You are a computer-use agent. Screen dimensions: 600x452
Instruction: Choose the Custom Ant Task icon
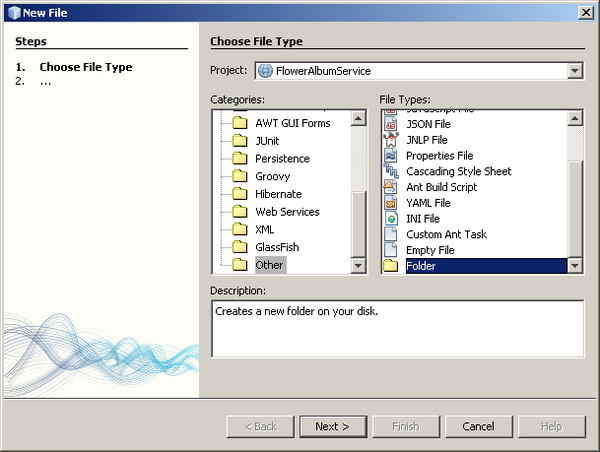tap(391, 234)
